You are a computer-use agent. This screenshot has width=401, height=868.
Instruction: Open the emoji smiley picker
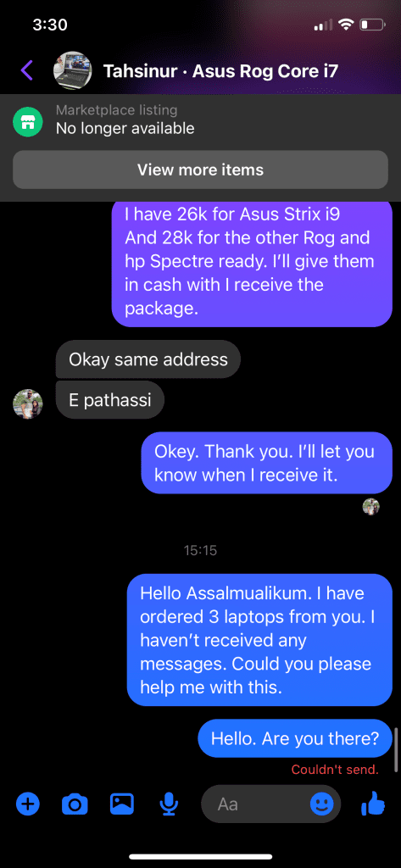322,804
